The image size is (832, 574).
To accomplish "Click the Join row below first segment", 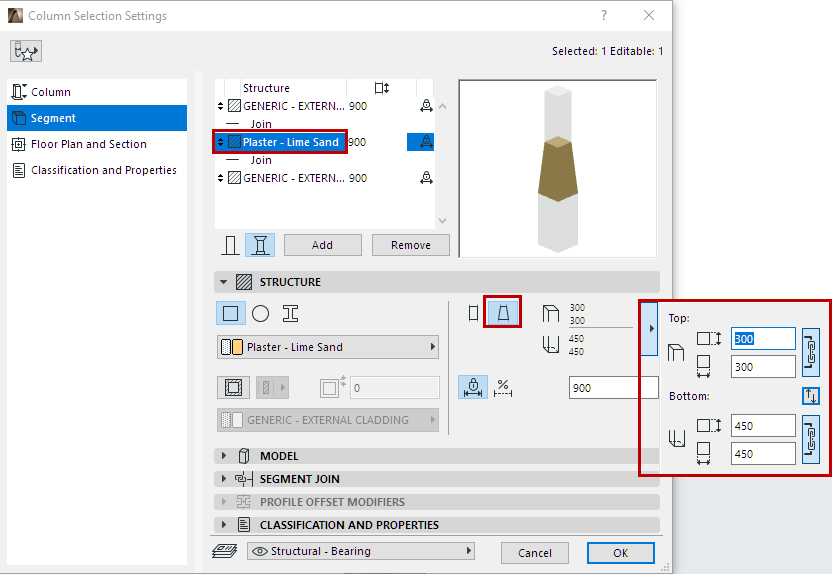I will click(x=261, y=124).
